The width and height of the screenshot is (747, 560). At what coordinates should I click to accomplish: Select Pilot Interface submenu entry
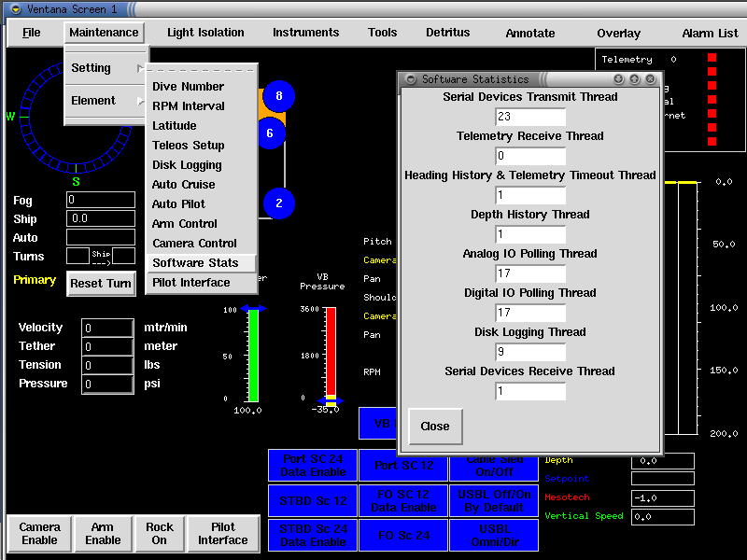(202, 283)
